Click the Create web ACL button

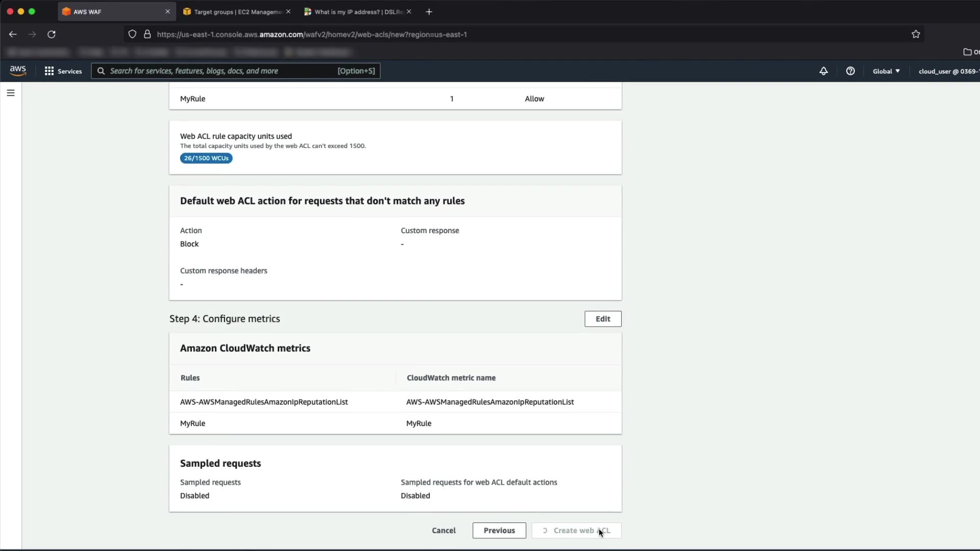[x=576, y=531]
